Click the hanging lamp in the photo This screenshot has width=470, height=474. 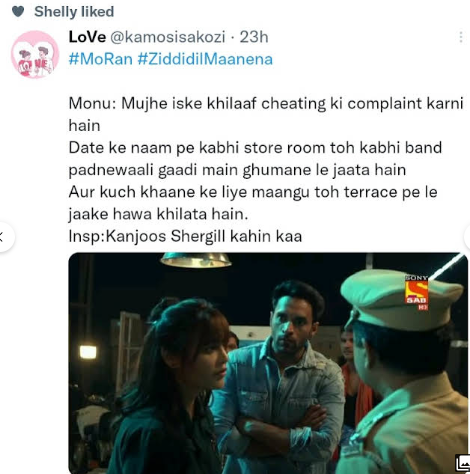click(x=196, y=260)
